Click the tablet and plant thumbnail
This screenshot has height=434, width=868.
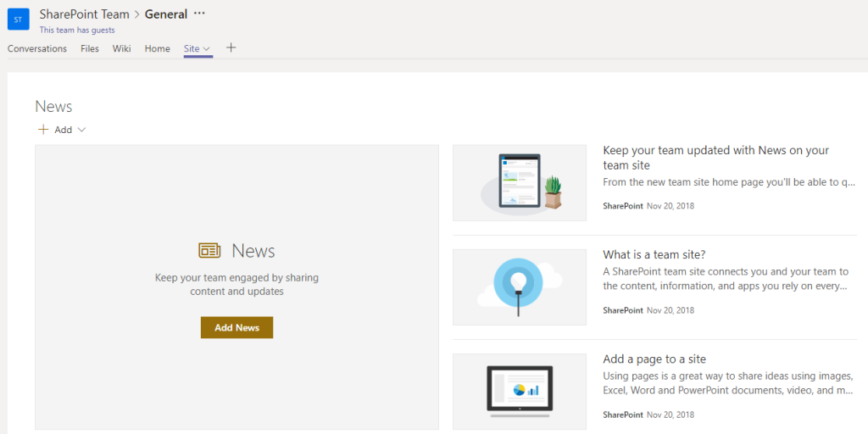(x=520, y=183)
